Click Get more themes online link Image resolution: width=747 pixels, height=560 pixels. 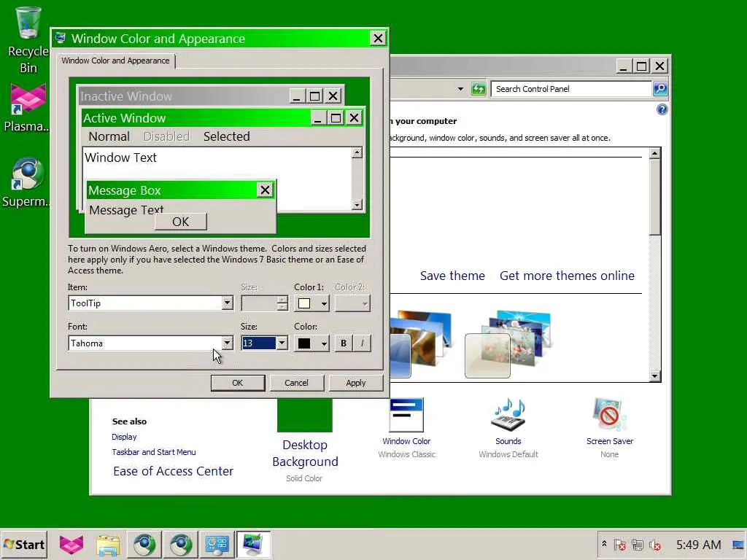coord(567,276)
